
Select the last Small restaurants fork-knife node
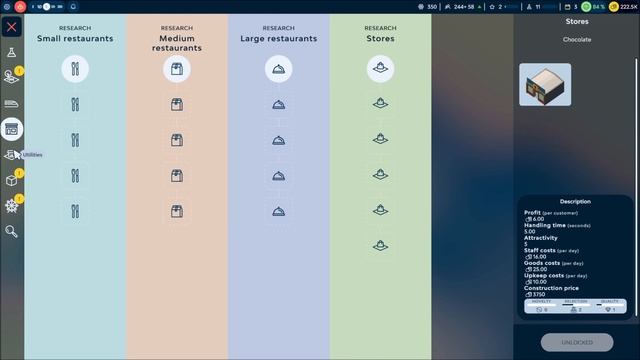(x=75, y=211)
